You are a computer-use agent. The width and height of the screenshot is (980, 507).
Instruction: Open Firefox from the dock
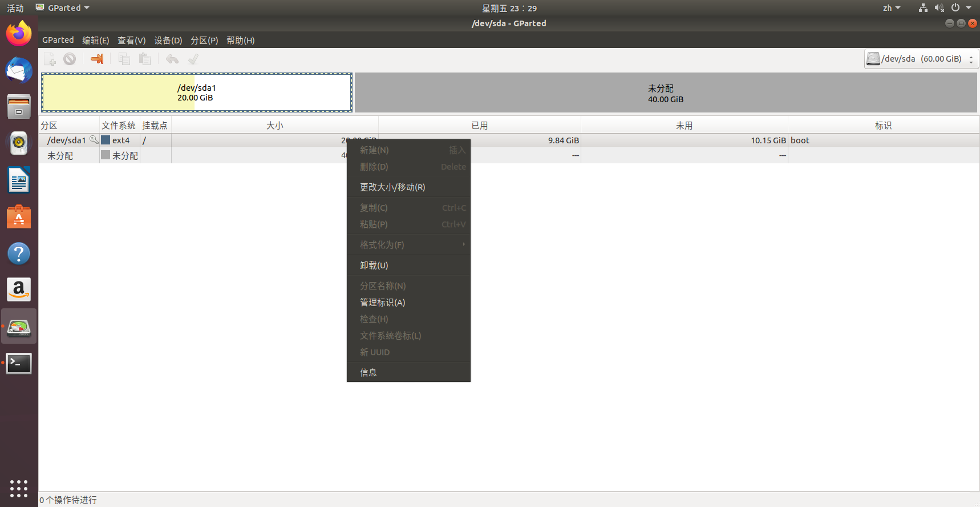[x=19, y=34]
